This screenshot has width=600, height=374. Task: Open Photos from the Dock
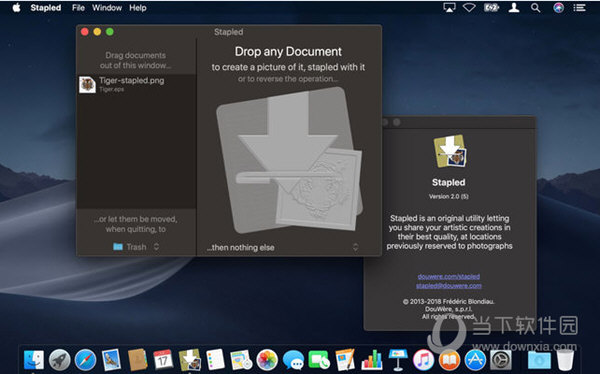point(267,360)
